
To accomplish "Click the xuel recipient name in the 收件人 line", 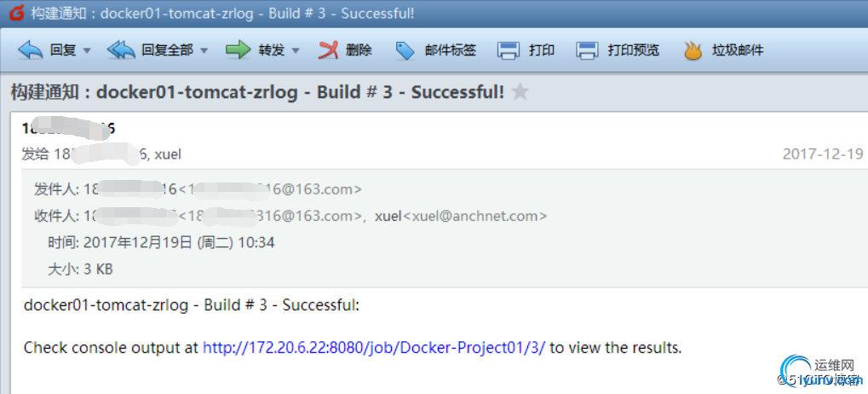I will point(388,216).
